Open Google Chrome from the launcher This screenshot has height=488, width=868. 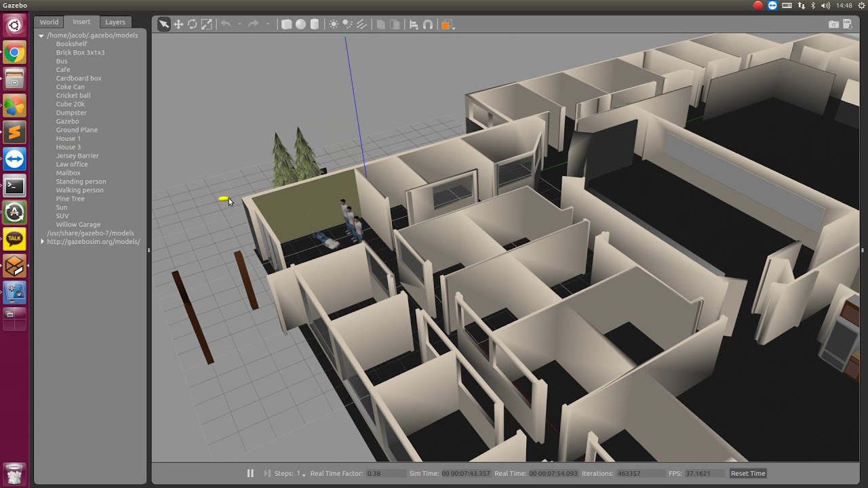pyautogui.click(x=14, y=53)
